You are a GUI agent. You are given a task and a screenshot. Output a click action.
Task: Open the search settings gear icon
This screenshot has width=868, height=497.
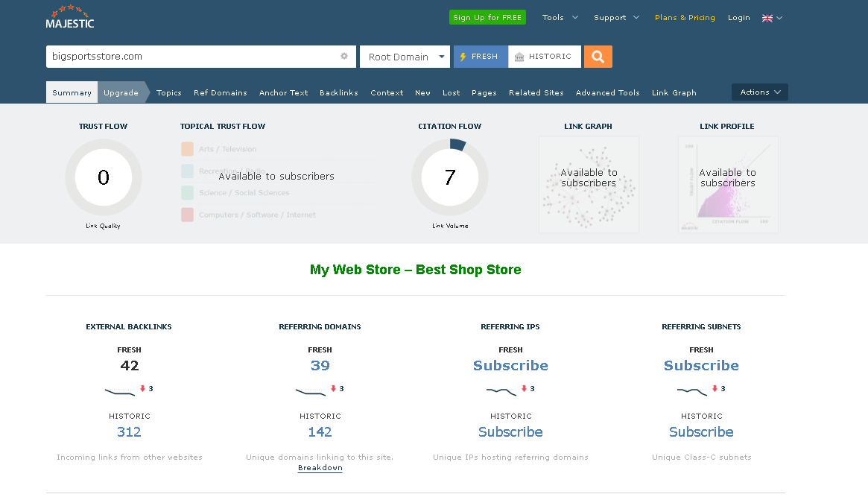point(343,56)
